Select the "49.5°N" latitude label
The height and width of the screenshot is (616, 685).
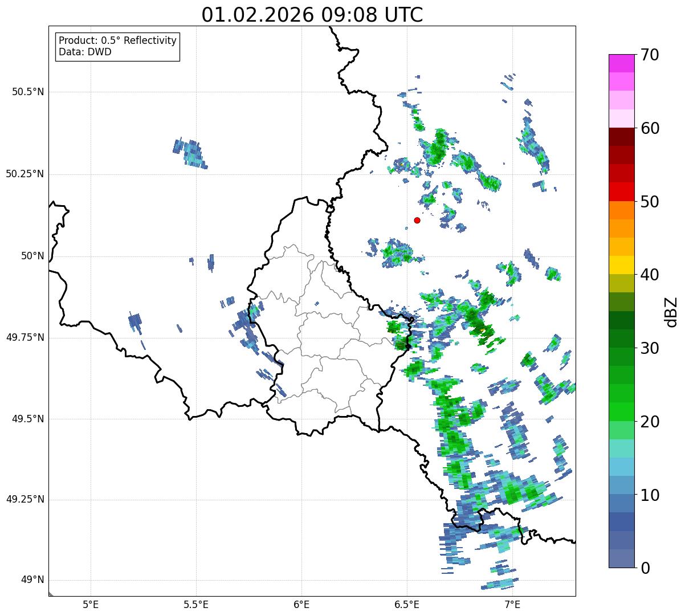coord(28,419)
